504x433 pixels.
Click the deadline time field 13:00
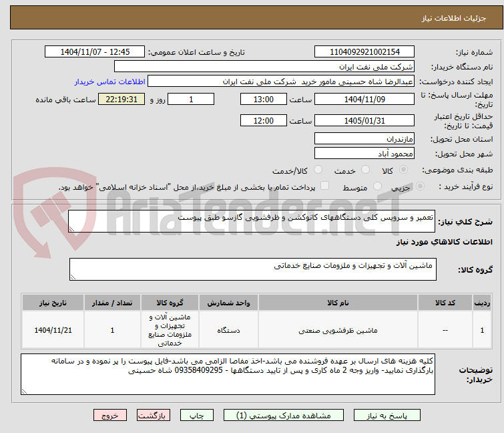click(x=264, y=99)
